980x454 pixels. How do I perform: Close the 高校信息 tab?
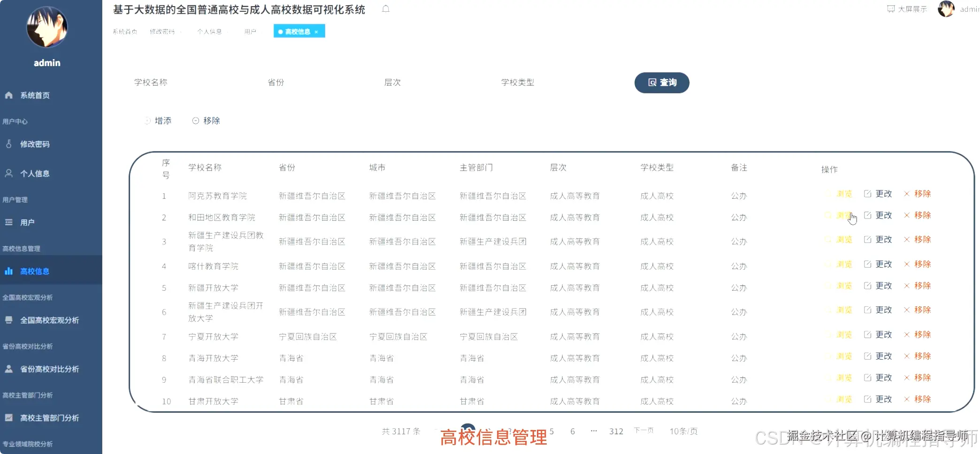point(316,32)
